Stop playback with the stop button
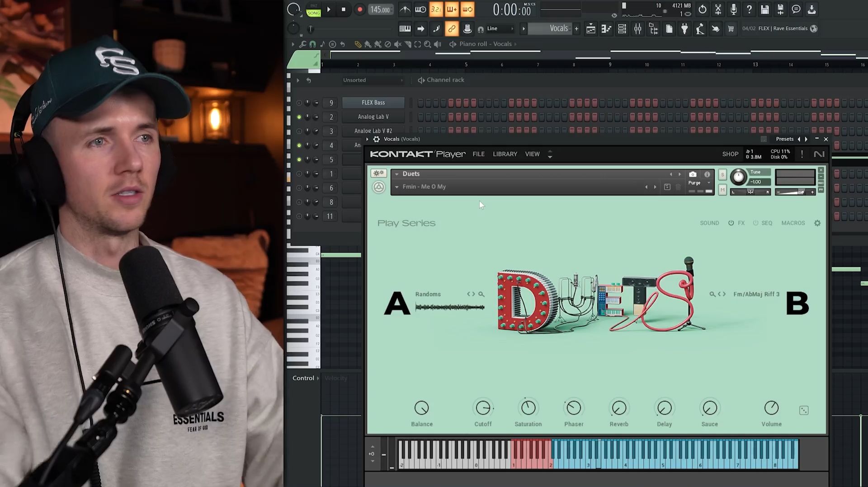 click(344, 9)
